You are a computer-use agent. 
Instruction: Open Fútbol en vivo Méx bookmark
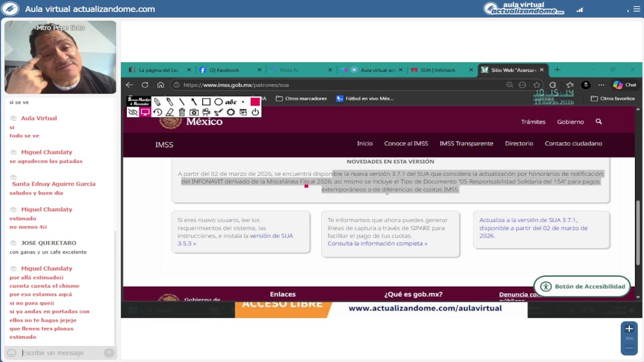365,99
